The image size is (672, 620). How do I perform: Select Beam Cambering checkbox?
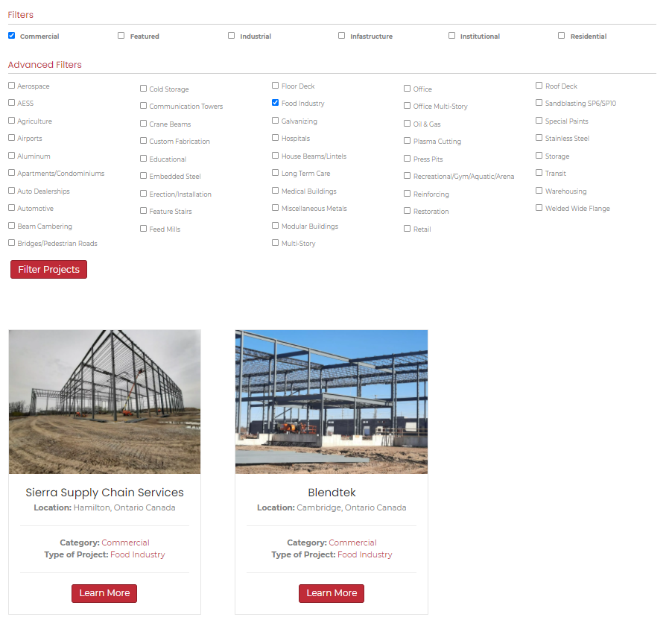point(12,226)
